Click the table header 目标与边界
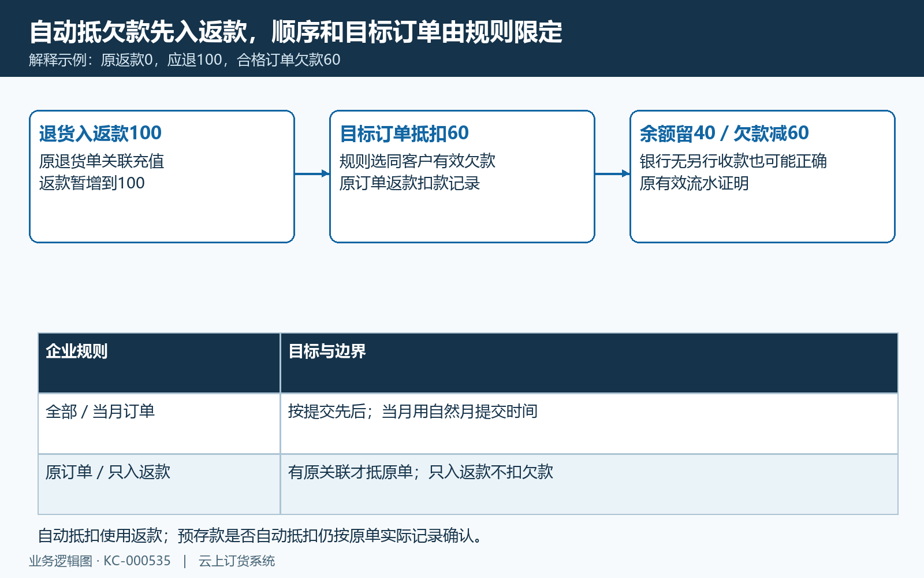This screenshot has height=578, width=924. [589, 363]
